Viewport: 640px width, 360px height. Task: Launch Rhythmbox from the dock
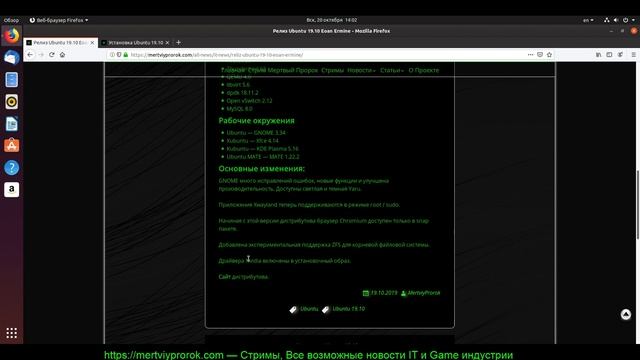point(11,102)
